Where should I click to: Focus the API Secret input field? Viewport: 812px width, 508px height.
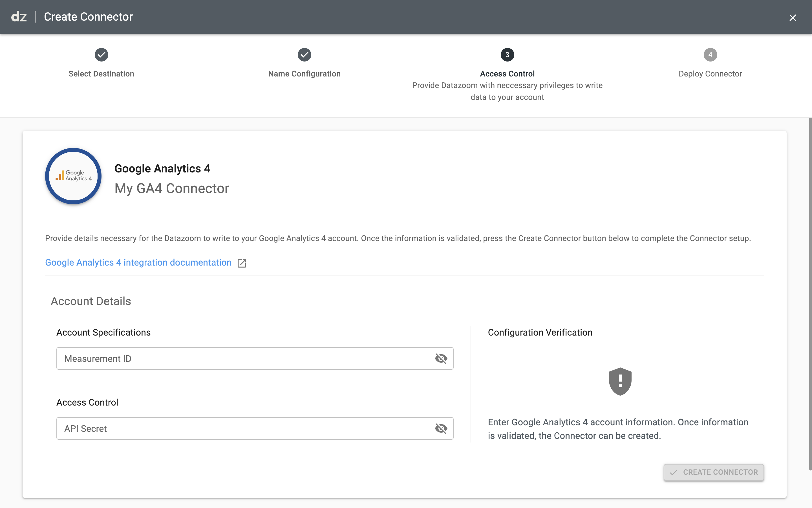coord(255,428)
